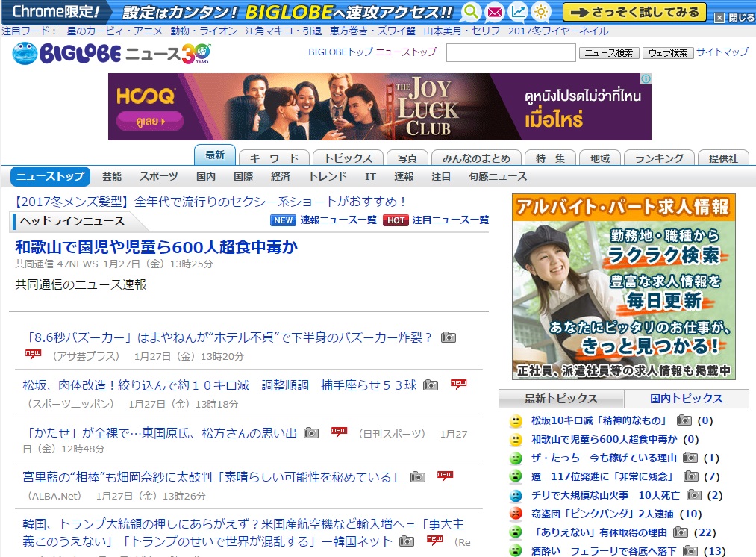
Task: Close the top banner with 閉じる
Action: point(735,18)
